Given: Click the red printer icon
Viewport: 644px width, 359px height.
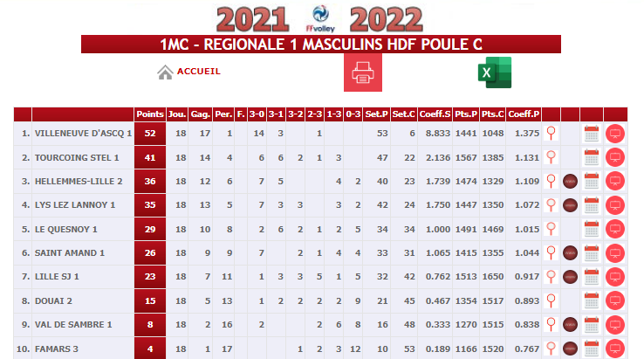Looking at the screenshot, I should point(363,72).
